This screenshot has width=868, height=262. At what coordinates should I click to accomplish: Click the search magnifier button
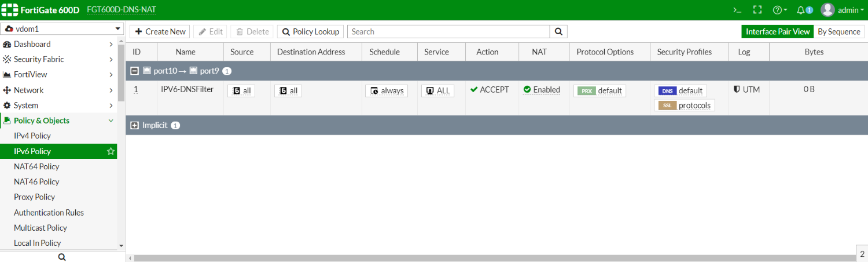(x=558, y=31)
